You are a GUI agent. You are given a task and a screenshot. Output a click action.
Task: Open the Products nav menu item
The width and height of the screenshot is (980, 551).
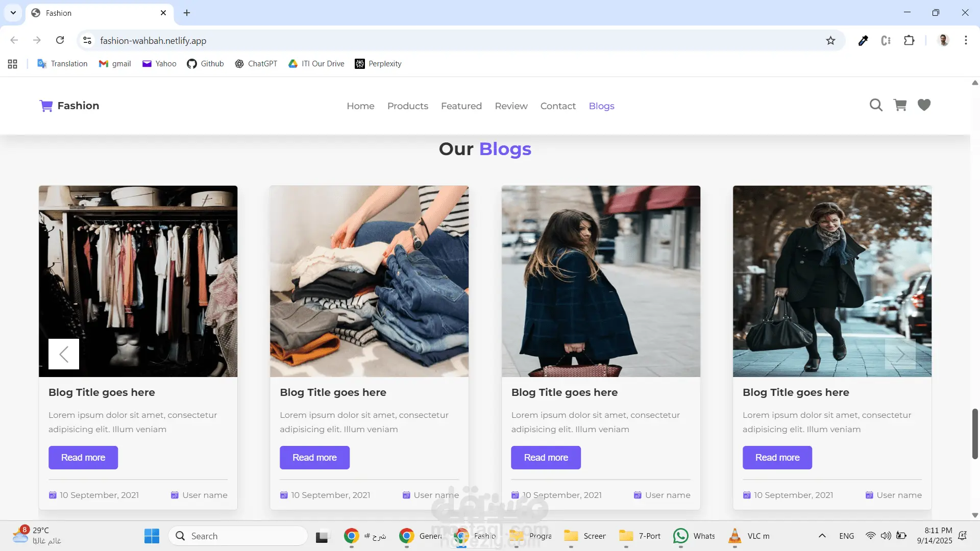(407, 106)
